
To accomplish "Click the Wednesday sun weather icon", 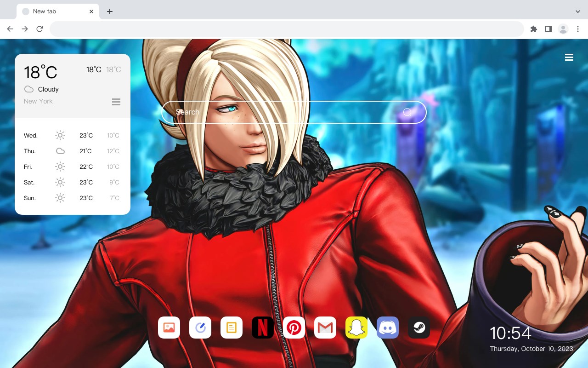I will (x=60, y=135).
